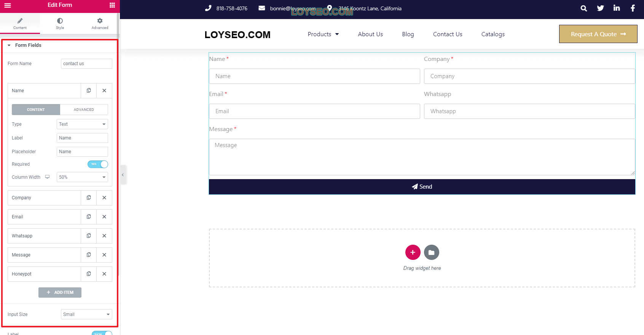Collapse the editor panel with side arrow
This screenshot has height=335, width=644.
coord(123,175)
